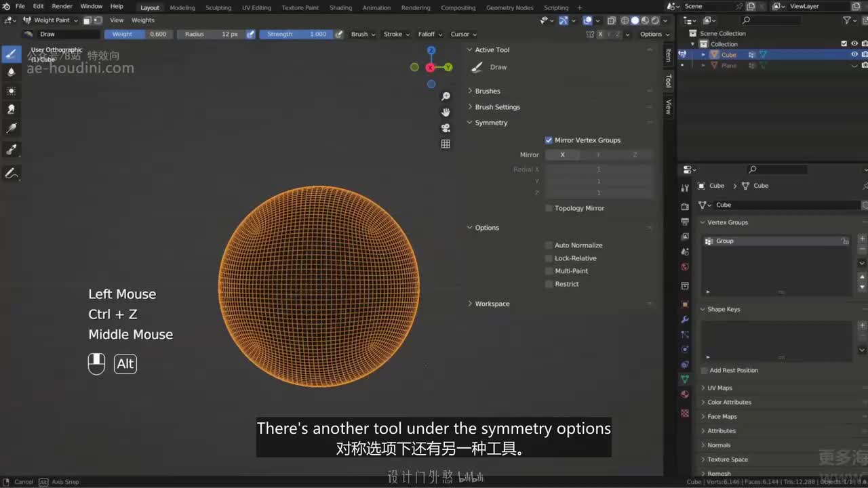Add a new vertex group with plus button
Image resolution: width=868 pixels, height=488 pixels.
pyautogui.click(x=863, y=239)
